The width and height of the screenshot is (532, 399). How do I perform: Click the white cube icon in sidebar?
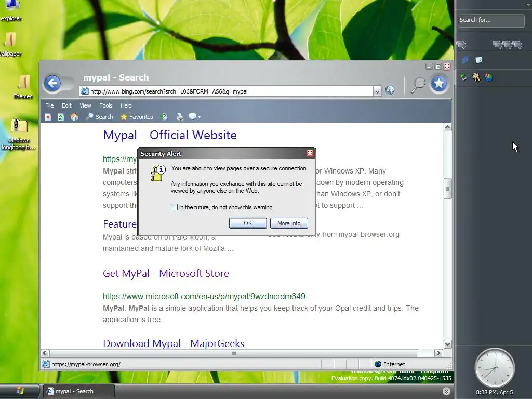(478, 60)
